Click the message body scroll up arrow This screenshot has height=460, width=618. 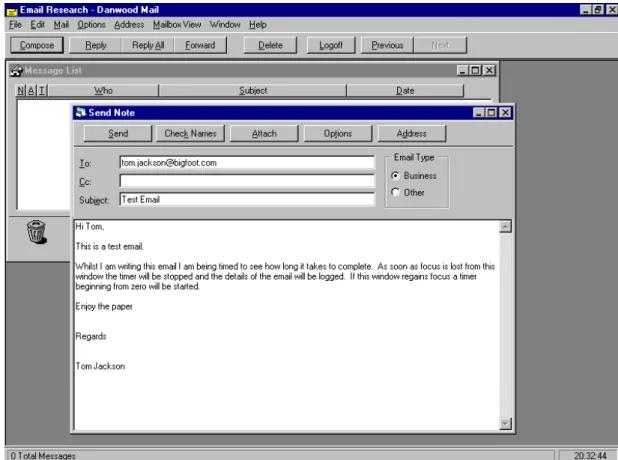[505, 227]
